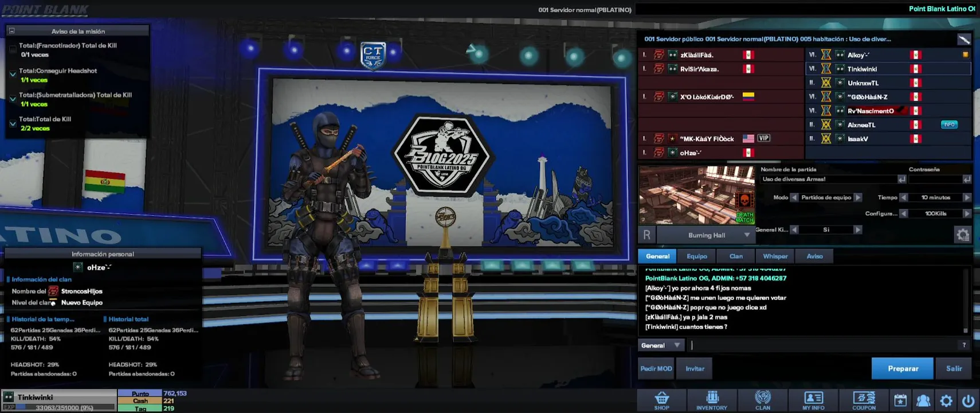Click the Contraseña password field

click(935, 180)
